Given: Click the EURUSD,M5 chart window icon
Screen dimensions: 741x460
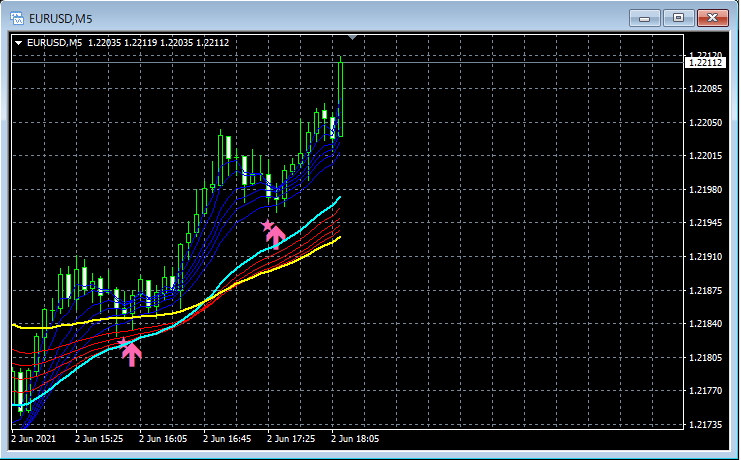Looking at the screenshot, I should (17, 18).
